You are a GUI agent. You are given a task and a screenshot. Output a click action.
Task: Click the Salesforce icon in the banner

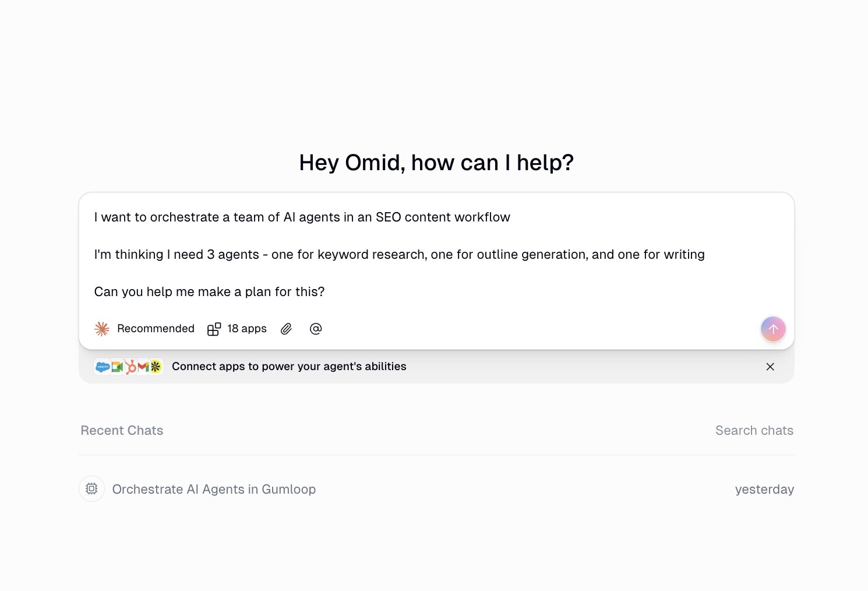[102, 366]
